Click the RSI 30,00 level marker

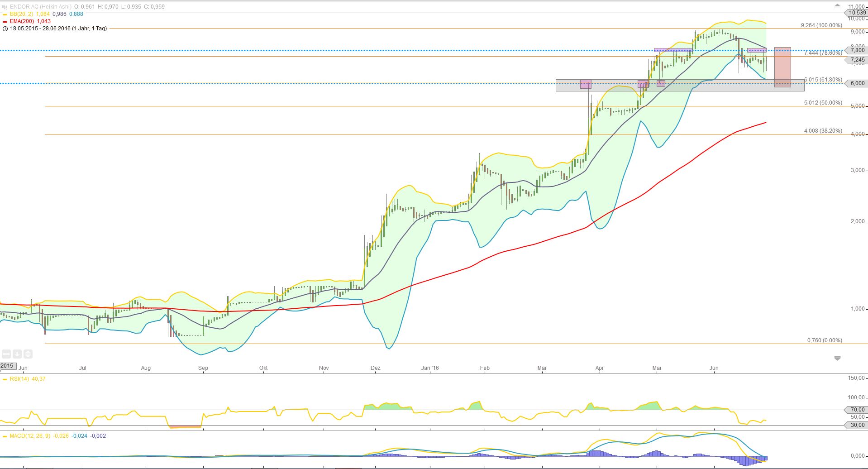[x=855, y=425]
